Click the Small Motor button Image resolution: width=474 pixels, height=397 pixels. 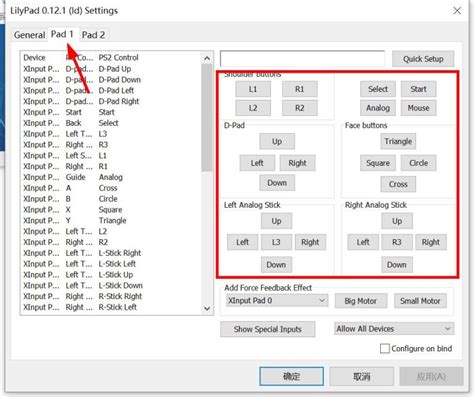tap(420, 301)
